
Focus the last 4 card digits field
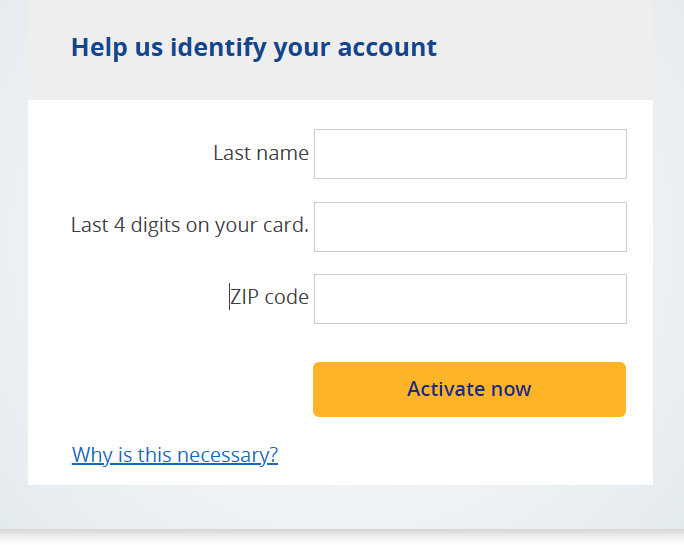click(470, 227)
